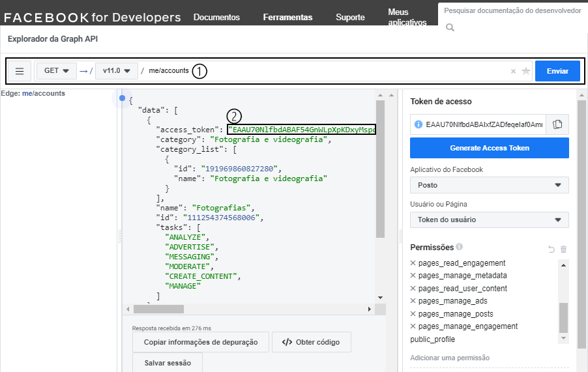The width and height of the screenshot is (588, 372).
Task: Remove pages_manage_ads permission
Action: (413, 301)
